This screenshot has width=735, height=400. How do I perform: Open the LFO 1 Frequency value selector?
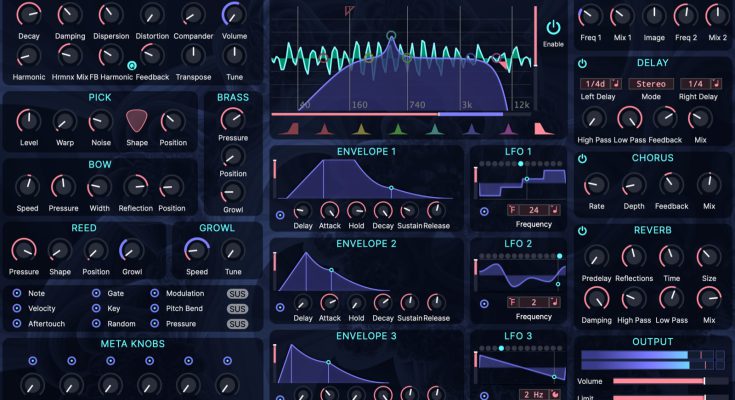coord(532,210)
